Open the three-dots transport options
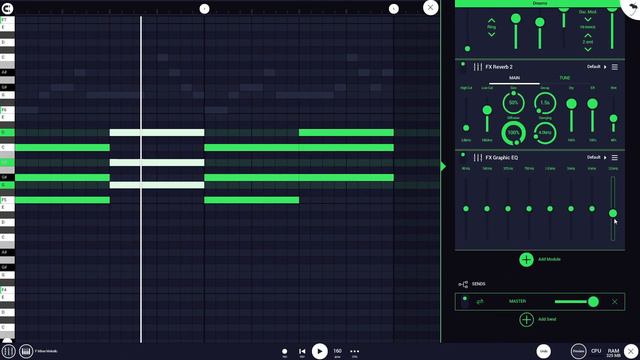Viewport: 640px width, 360px height. (x=355, y=351)
